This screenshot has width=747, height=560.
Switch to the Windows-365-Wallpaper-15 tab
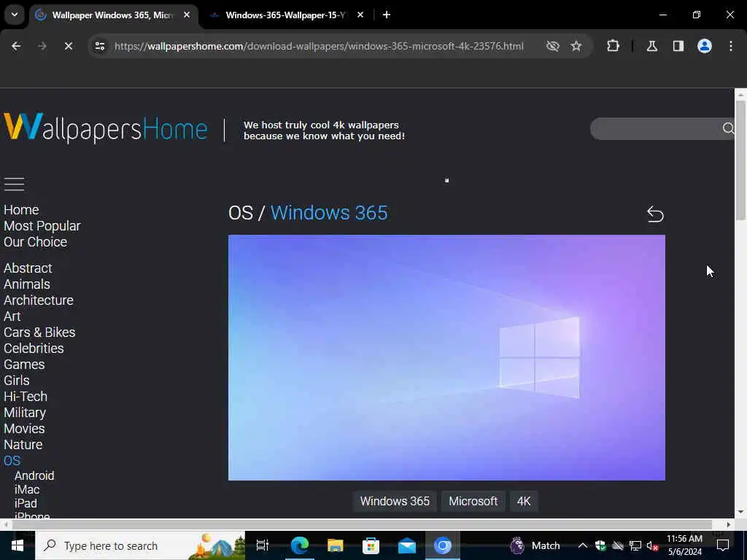pyautogui.click(x=285, y=15)
